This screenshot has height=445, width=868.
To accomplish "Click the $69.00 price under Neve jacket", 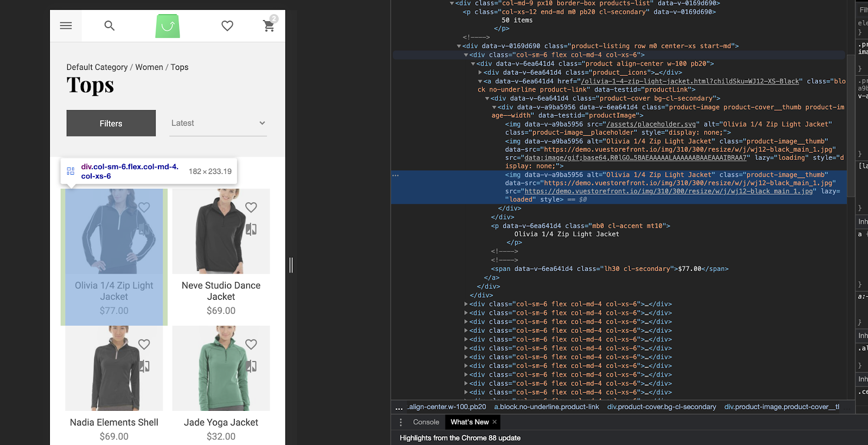I will coord(221,311).
